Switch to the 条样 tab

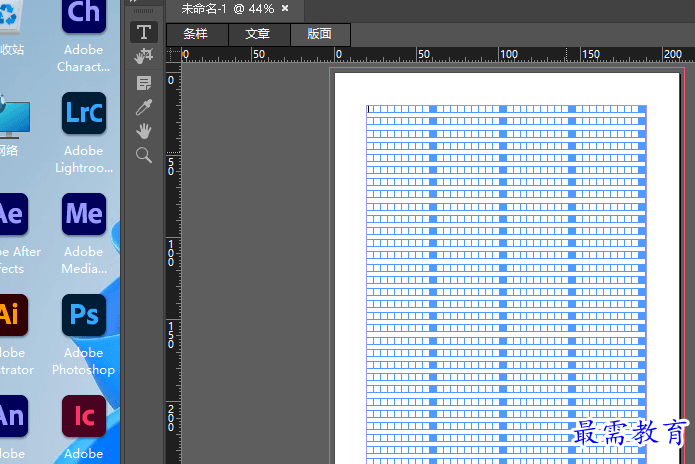pyautogui.click(x=197, y=34)
